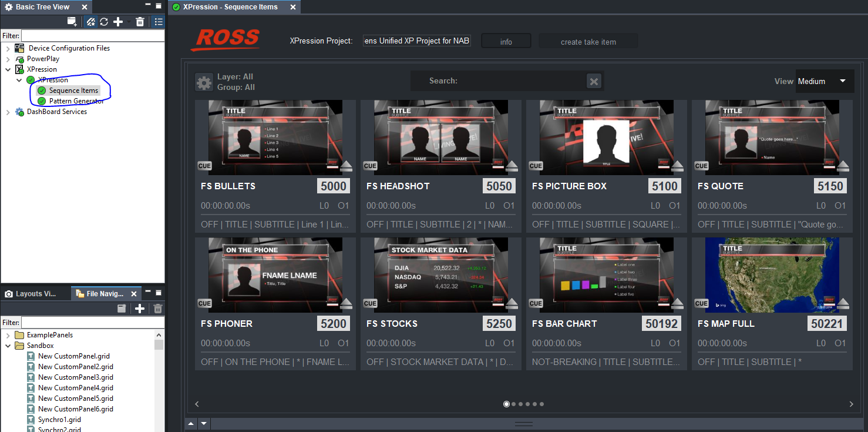Click the XPression Project name field
The image size is (868, 432).
417,41
